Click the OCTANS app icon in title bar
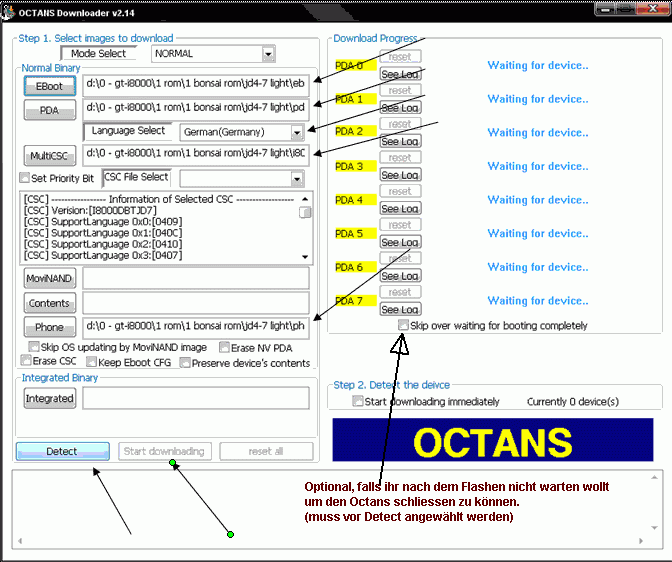The height and width of the screenshot is (562, 672). [7, 12]
